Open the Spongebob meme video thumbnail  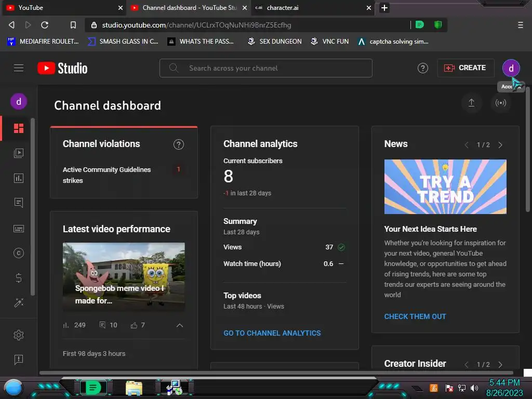coord(124,277)
